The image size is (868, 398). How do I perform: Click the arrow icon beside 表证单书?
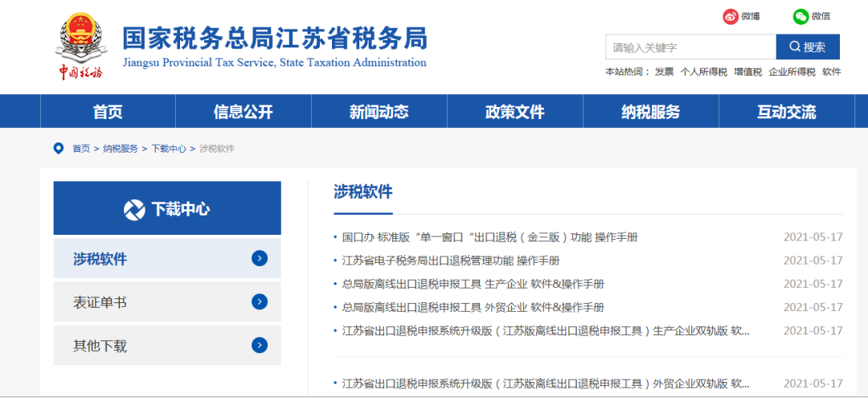[x=259, y=302]
